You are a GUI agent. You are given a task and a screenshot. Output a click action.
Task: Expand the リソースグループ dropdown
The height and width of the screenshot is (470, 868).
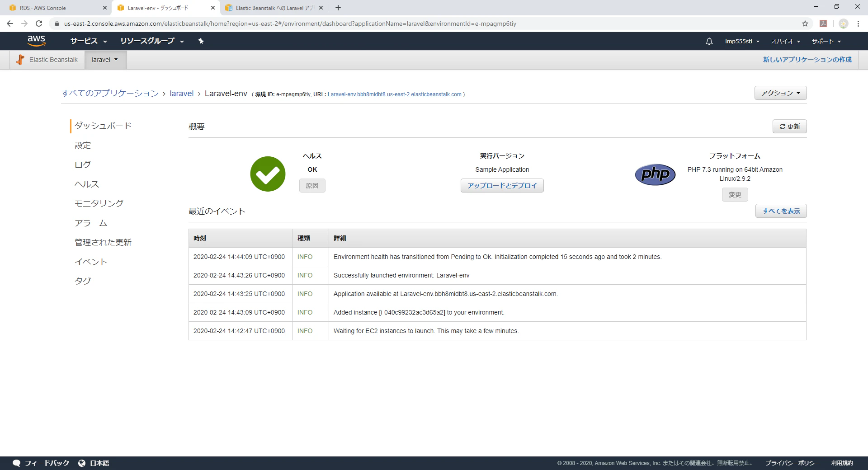pyautogui.click(x=152, y=41)
